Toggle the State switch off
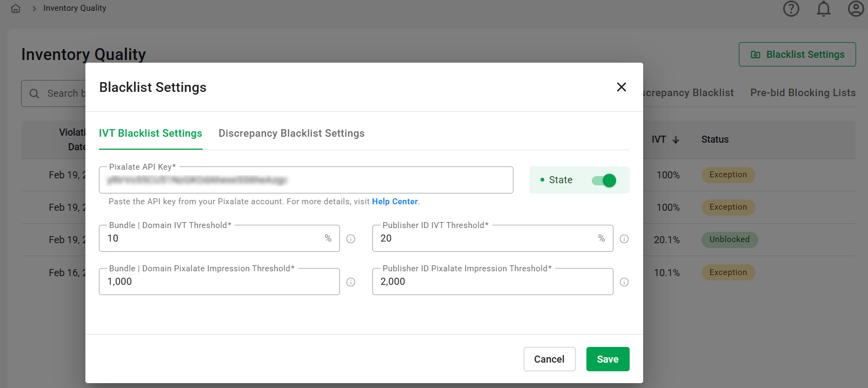Viewport: 868px width, 388px height. point(604,180)
